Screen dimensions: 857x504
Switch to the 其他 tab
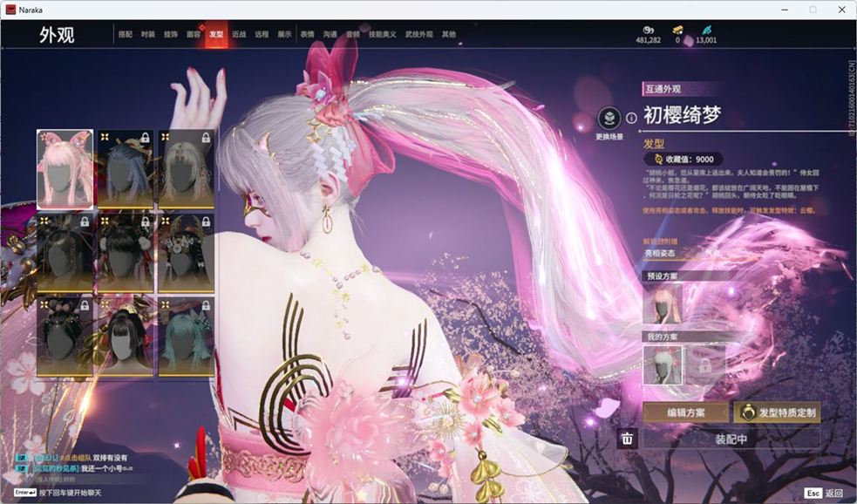pos(449,34)
